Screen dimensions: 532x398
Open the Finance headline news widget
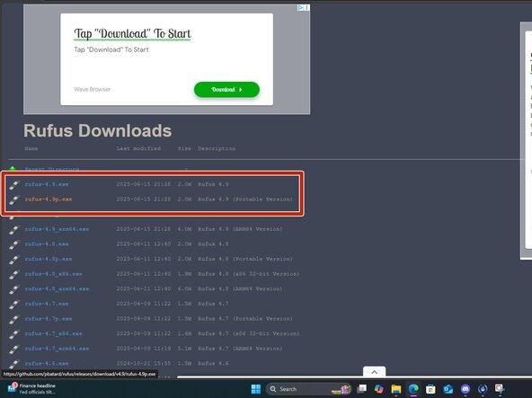(x=31, y=389)
